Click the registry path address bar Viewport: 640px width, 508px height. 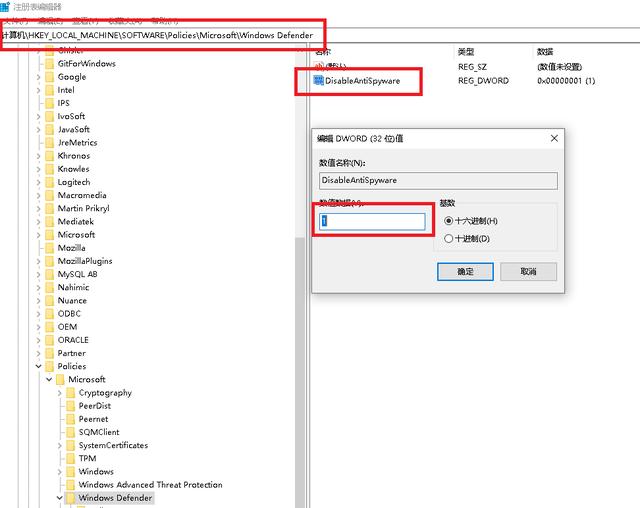click(320, 35)
